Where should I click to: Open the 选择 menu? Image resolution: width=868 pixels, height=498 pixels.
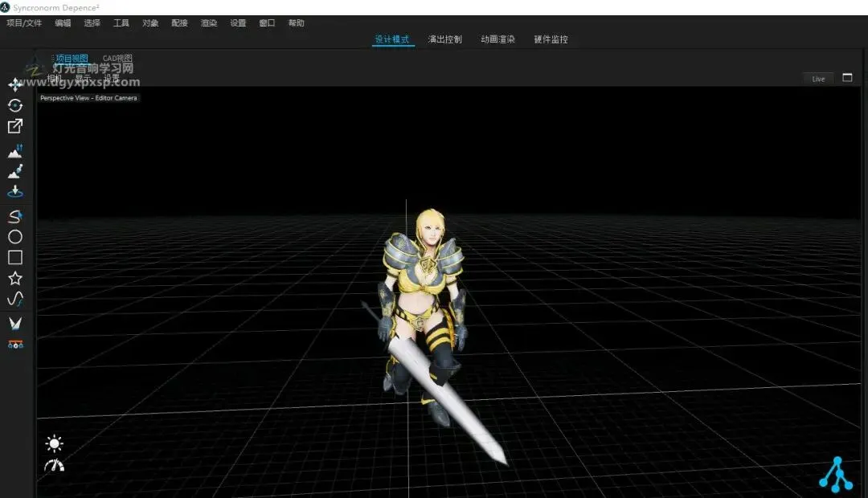coord(92,22)
